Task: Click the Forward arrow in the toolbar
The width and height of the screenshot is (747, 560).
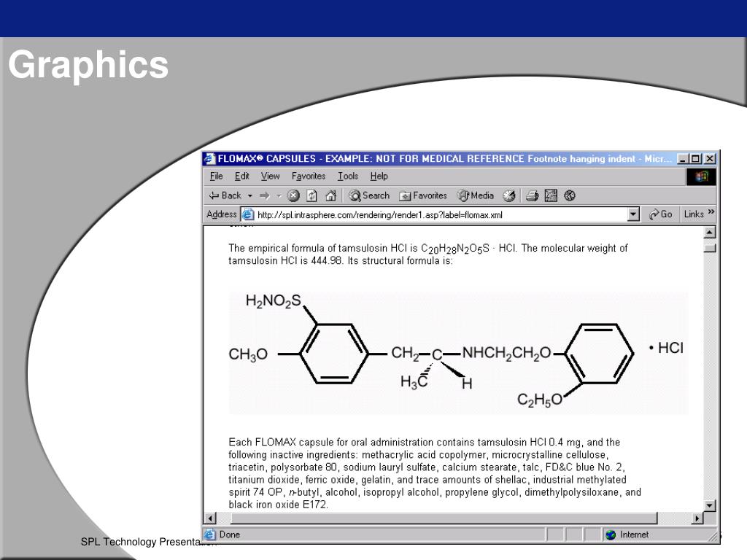Action: pyautogui.click(x=265, y=195)
